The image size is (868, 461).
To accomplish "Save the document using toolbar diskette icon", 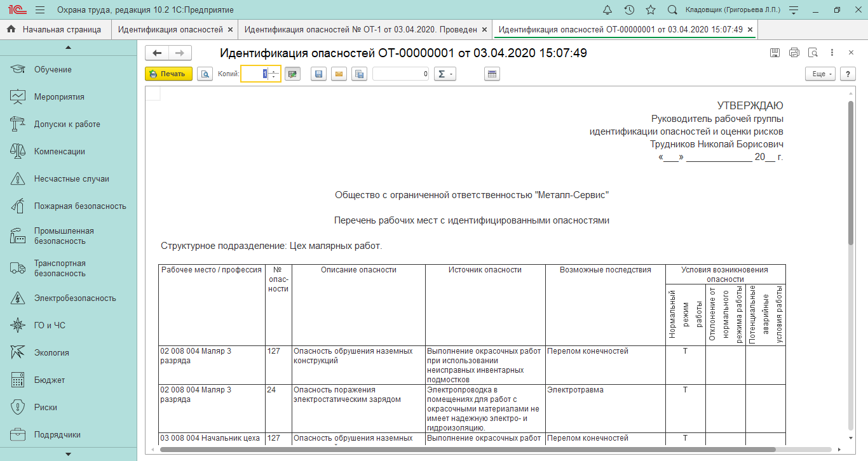I will click(x=319, y=74).
